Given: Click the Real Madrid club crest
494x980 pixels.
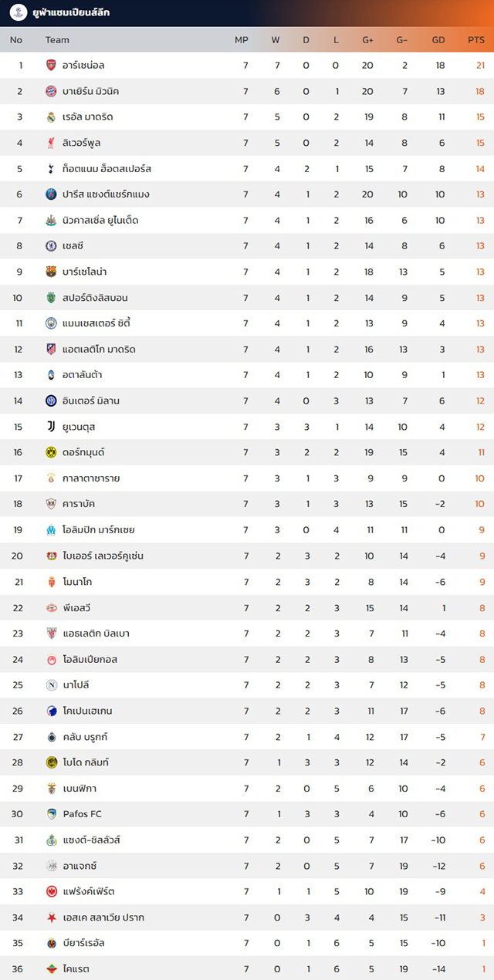Looking at the screenshot, I should pyautogui.click(x=51, y=117).
